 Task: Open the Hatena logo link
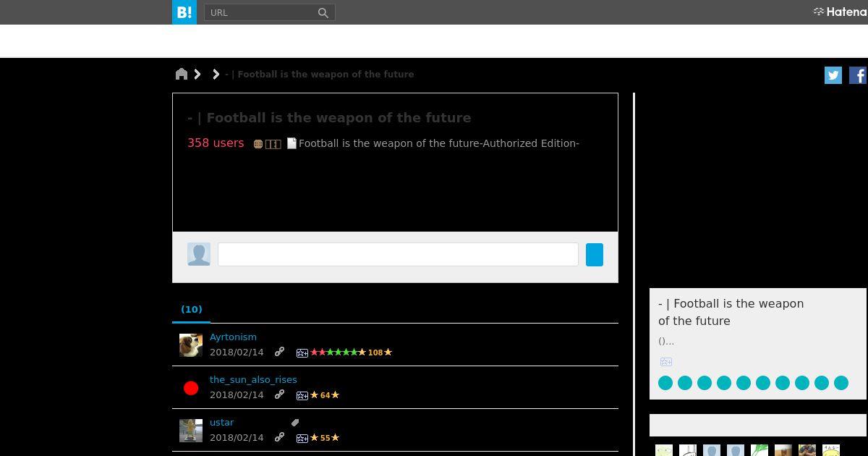pos(840,12)
